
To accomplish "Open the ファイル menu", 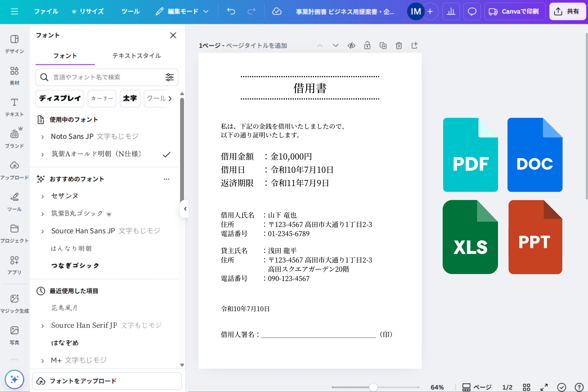I will click(x=46, y=12).
